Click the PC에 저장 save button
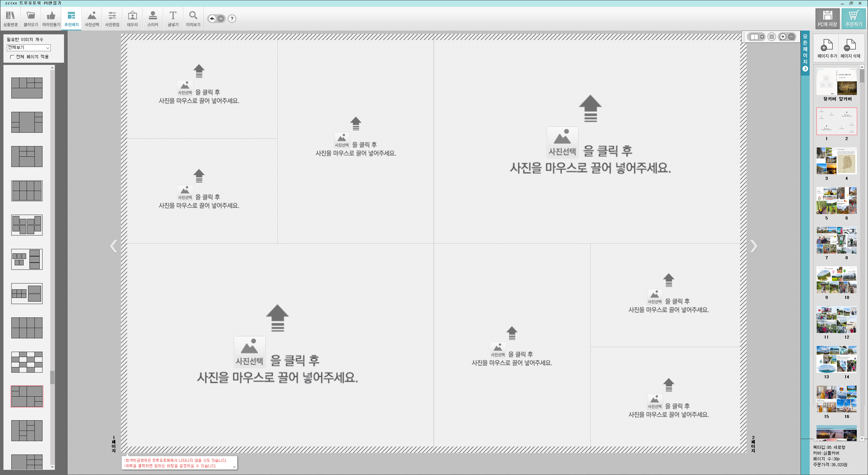Image resolution: width=868 pixels, height=475 pixels. [827, 19]
